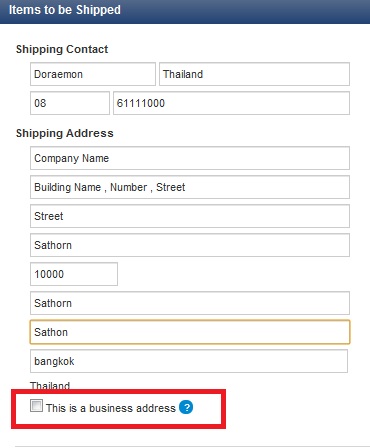Click the Shipping Contact heading

click(62, 49)
